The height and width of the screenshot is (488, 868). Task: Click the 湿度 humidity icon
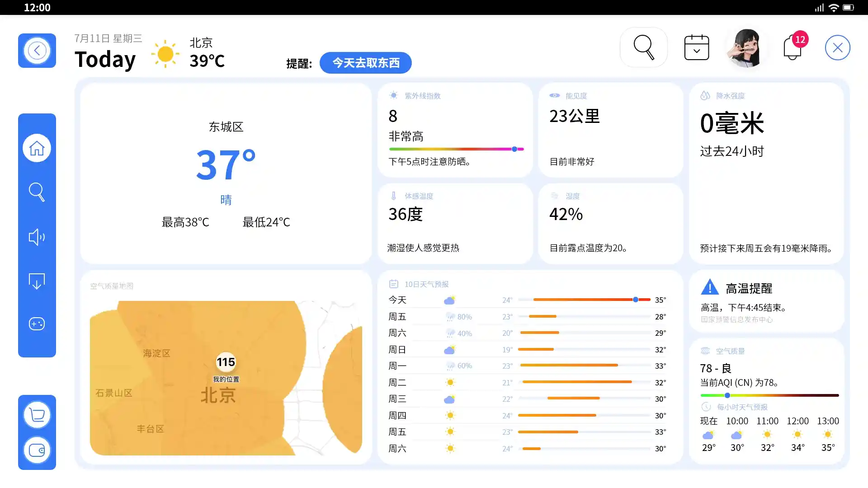pos(555,196)
